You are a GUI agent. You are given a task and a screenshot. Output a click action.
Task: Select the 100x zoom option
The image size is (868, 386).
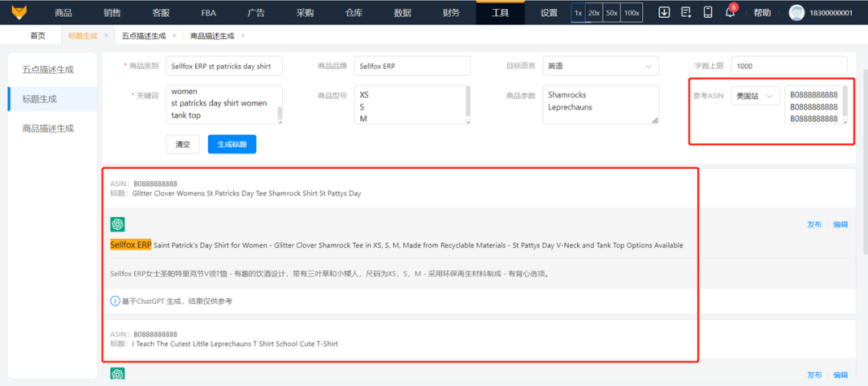pos(632,13)
